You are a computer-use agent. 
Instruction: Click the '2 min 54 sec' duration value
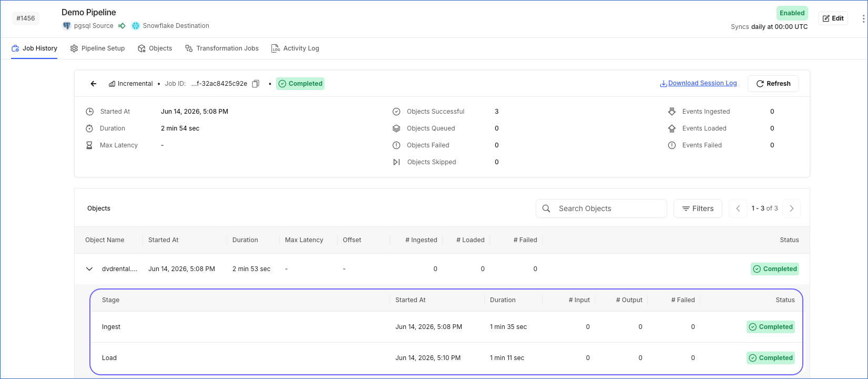pos(180,128)
